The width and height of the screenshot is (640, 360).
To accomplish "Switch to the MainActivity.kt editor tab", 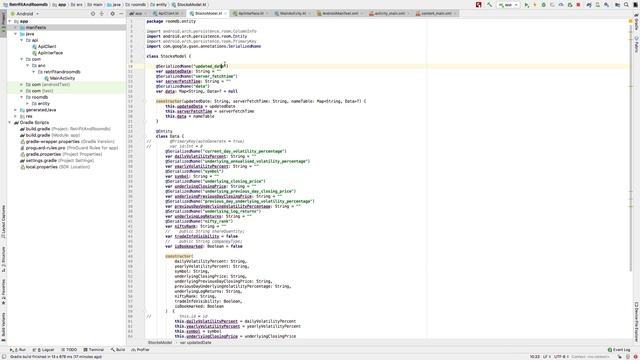I will 292,13.
